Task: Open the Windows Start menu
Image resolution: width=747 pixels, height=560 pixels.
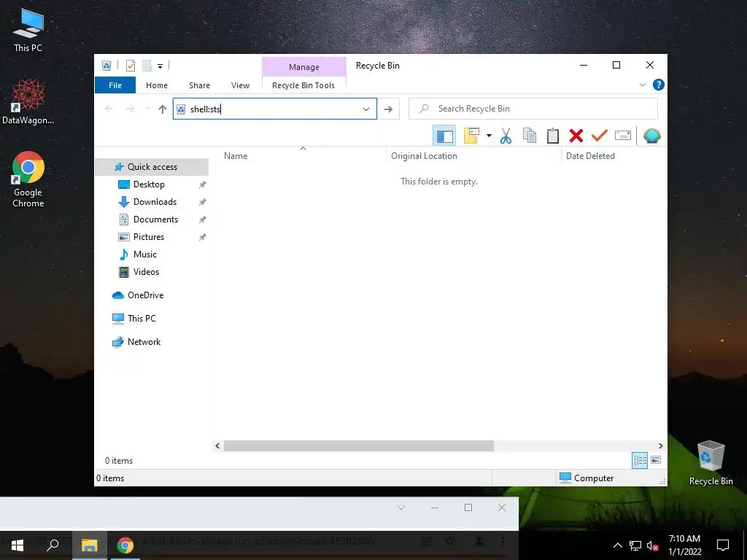Action: pyautogui.click(x=18, y=545)
